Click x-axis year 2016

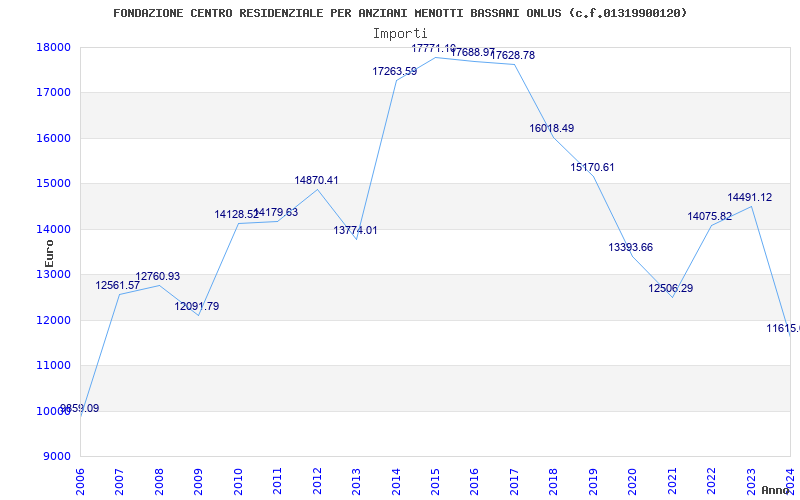tap(475, 482)
